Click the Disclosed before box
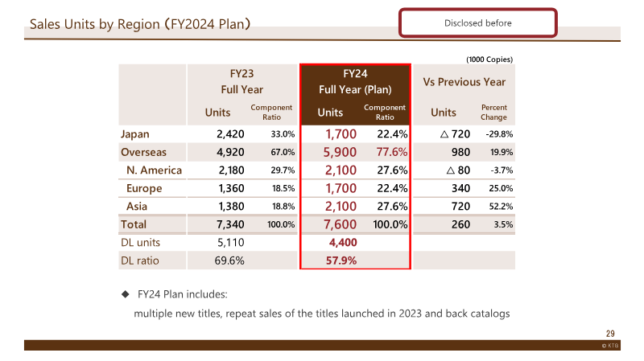Screen dimensions: 644x361 click(477, 23)
